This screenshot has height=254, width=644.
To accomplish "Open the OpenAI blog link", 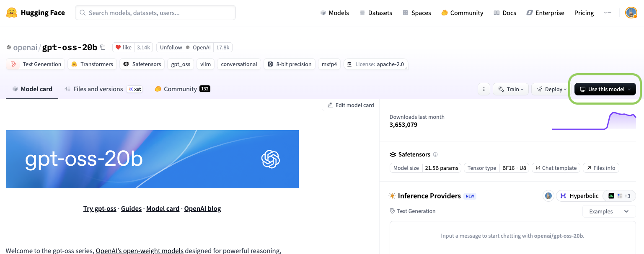I will [x=202, y=208].
